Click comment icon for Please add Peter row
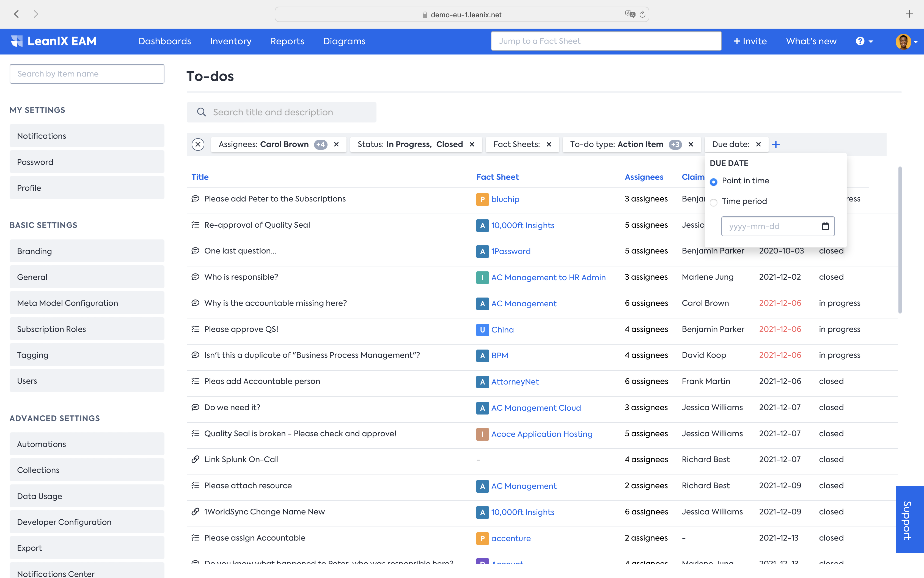The height and width of the screenshot is (578, 924). (x=196, y=199)
